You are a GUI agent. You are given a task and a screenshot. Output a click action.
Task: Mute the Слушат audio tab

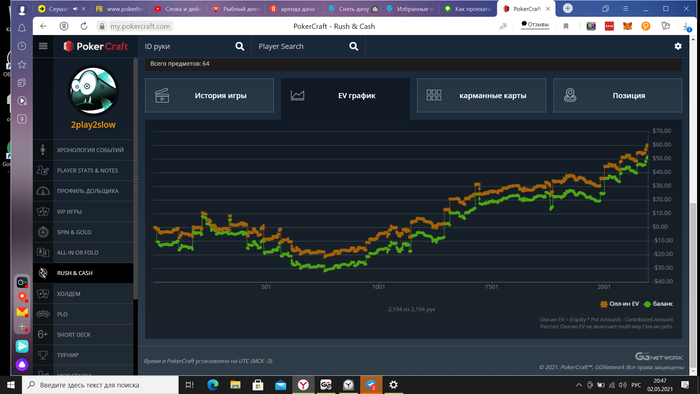(75, 8)
